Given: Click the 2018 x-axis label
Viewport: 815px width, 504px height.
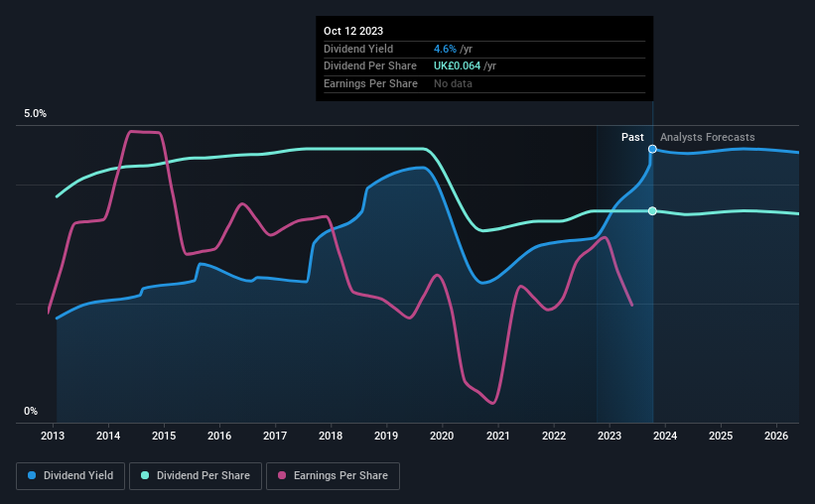Looking at the screenshot, I should (331, 436).
